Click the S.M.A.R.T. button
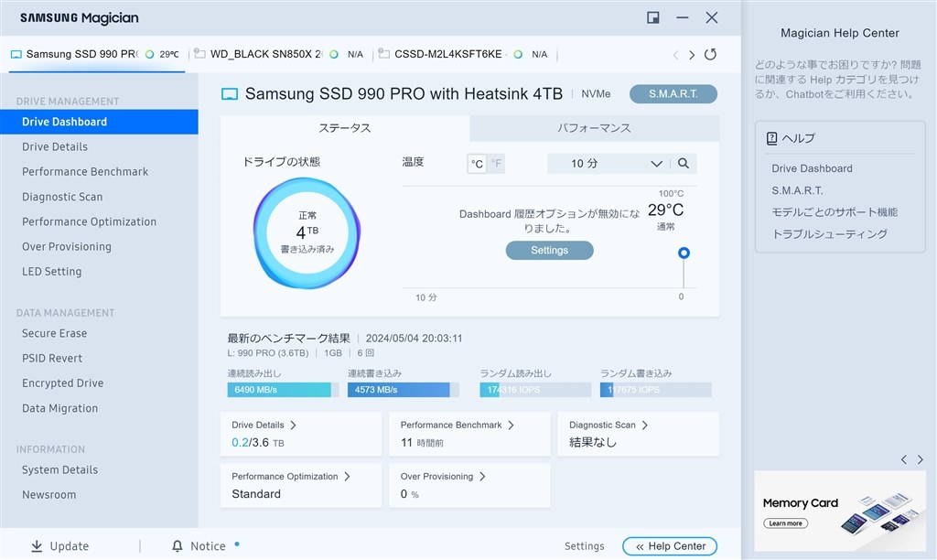937x560 pixels. 673,94
